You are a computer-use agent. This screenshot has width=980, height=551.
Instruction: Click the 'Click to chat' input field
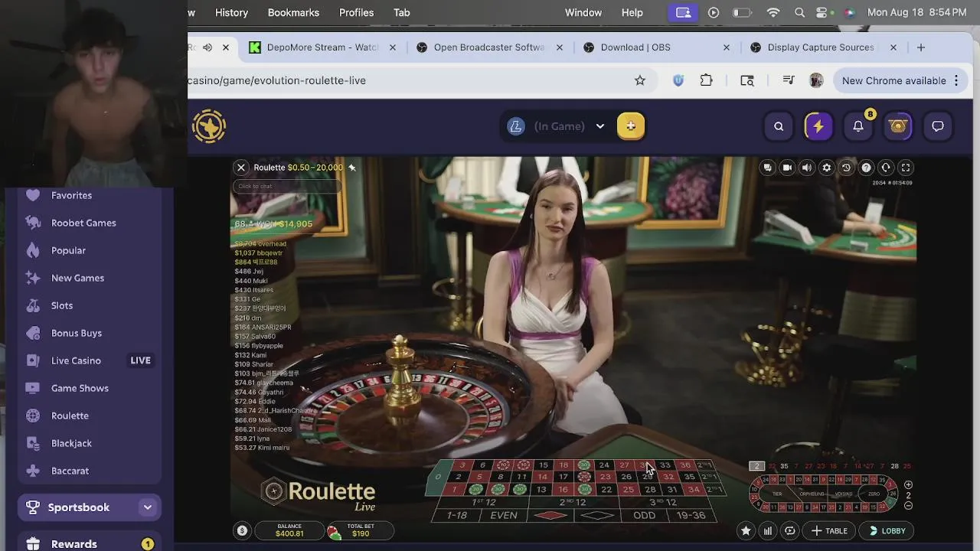(x=286, y=186)
